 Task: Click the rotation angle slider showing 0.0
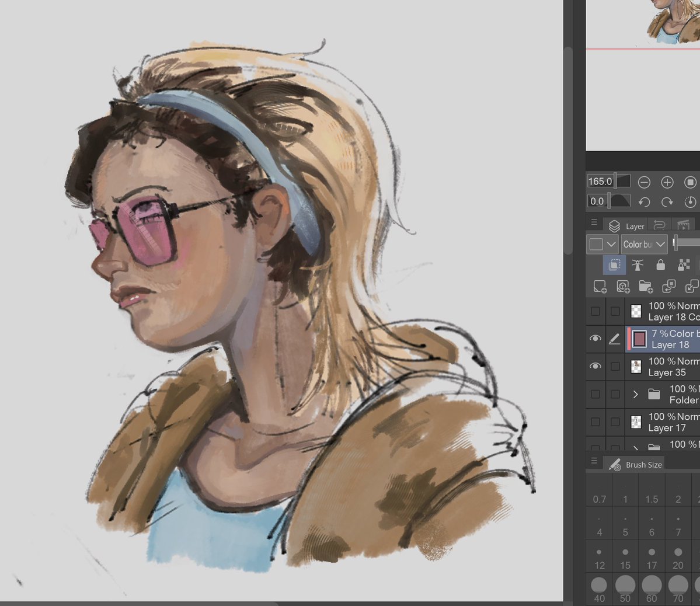(608, 201)
